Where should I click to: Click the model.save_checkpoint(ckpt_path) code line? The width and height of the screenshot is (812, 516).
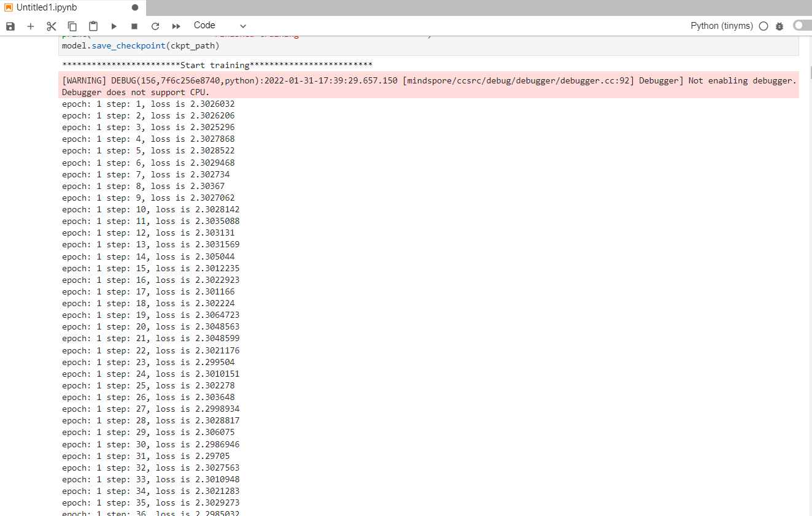pos(141,45)
